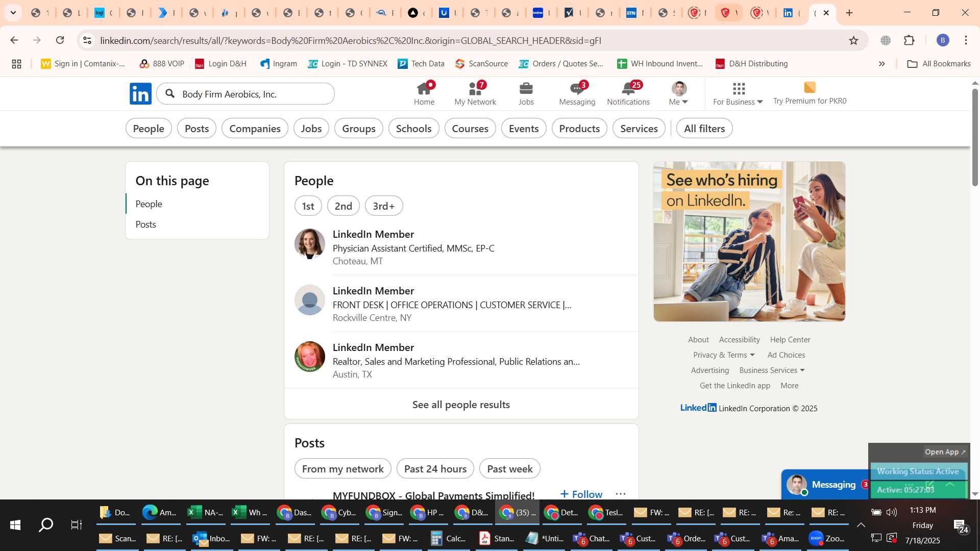Show hidden system tray icons
The height and width of the screenshot is (551, 980).
pyautogui.click(x=861, y=525)
